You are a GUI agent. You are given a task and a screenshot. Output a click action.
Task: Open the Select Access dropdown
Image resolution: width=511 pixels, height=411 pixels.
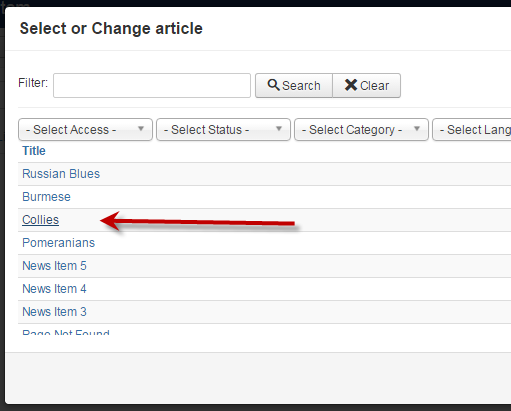pyautogui.click(x=85, y=129)
